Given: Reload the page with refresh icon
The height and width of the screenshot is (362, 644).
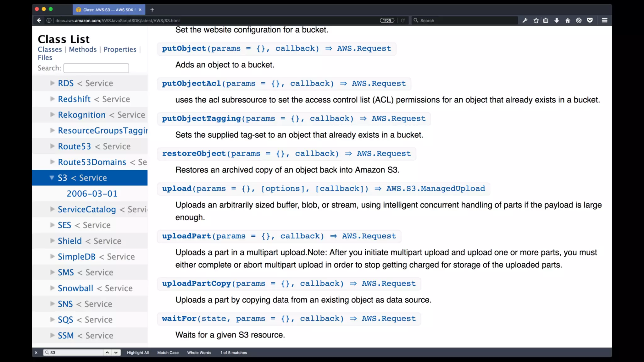Looking at the screenshot, I should click(402, 20).
